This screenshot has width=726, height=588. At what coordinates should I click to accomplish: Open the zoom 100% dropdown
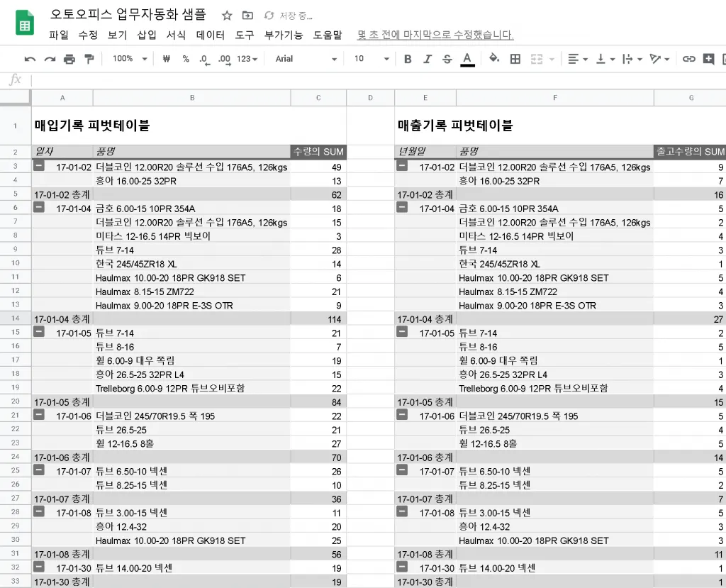click(x=130, y=59)
